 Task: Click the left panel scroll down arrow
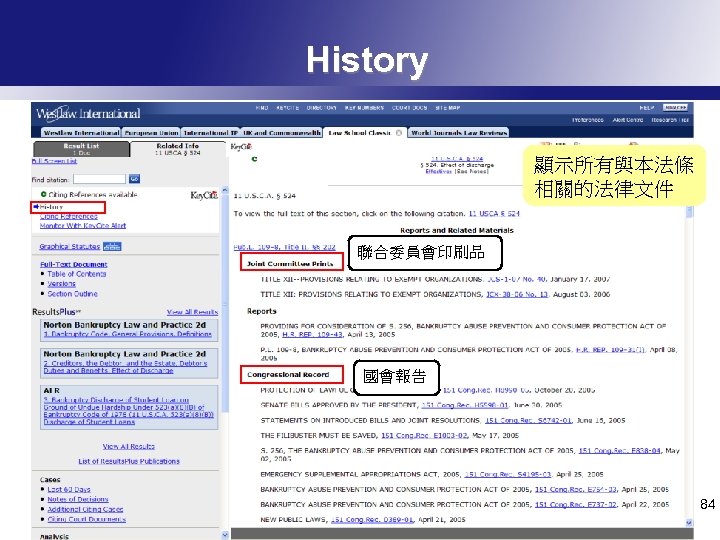(225, 534)
